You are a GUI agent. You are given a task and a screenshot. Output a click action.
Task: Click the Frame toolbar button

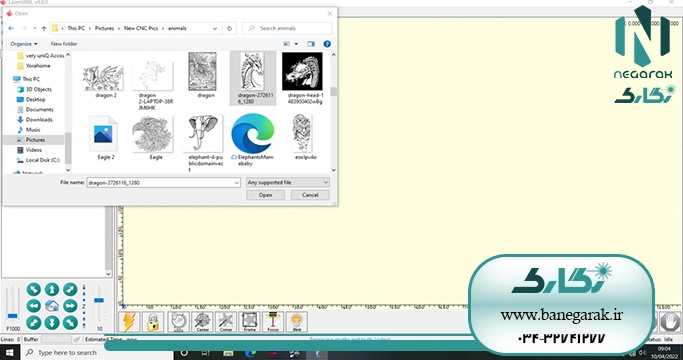pyautogui.click(x=250, y=322)
